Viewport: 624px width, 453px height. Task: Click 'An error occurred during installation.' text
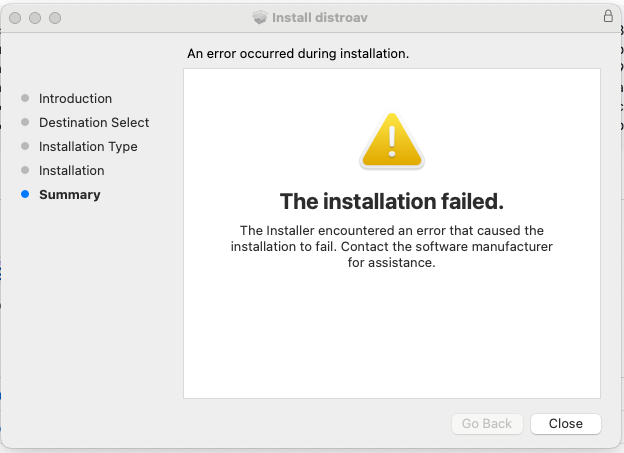click(x=298, y=53)
